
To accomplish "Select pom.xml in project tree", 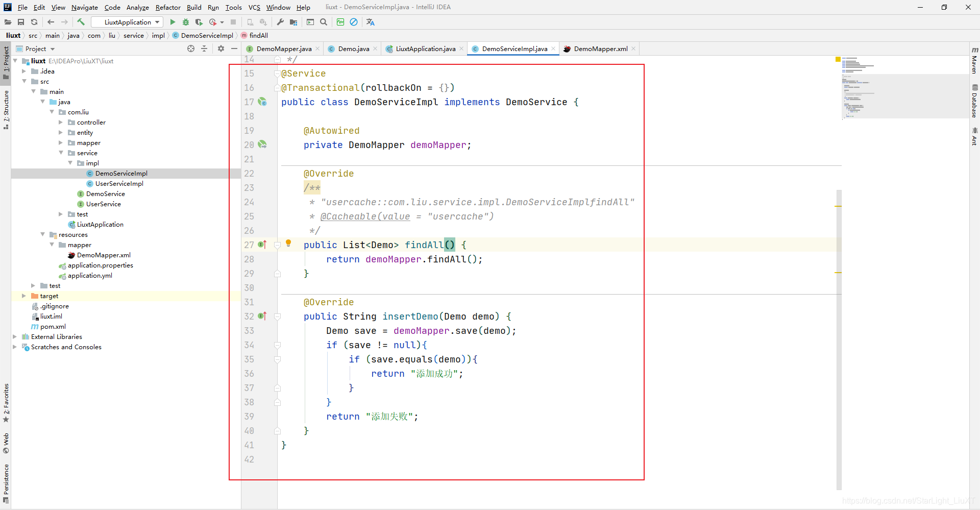I will click(x=53, y=326).
